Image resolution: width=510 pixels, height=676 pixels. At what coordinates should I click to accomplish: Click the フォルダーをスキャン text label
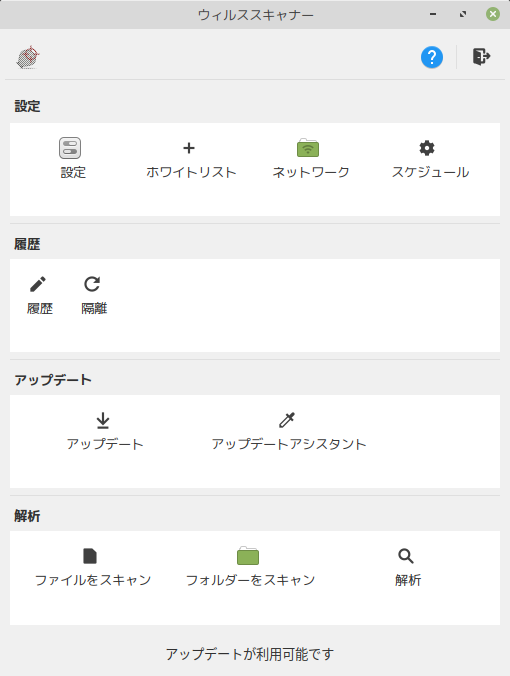(250, 580)
